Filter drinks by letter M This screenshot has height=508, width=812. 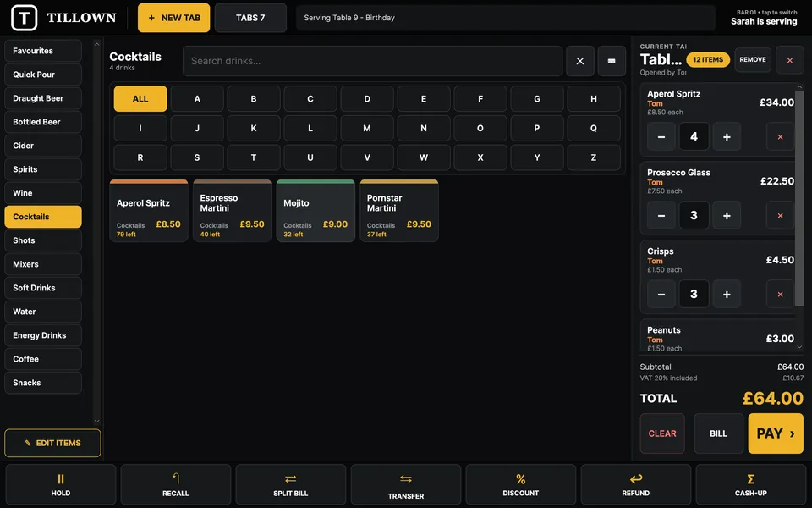[x=366, y=128]
